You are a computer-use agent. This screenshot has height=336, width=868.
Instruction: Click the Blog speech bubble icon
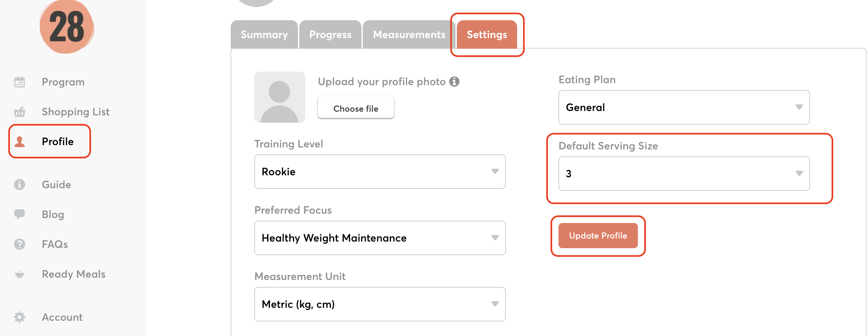(20, 214)
